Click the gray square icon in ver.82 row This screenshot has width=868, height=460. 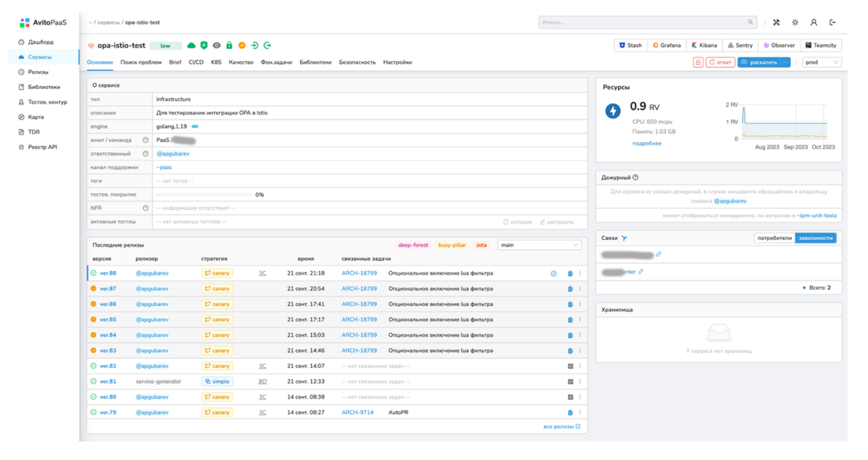[570, 366]
